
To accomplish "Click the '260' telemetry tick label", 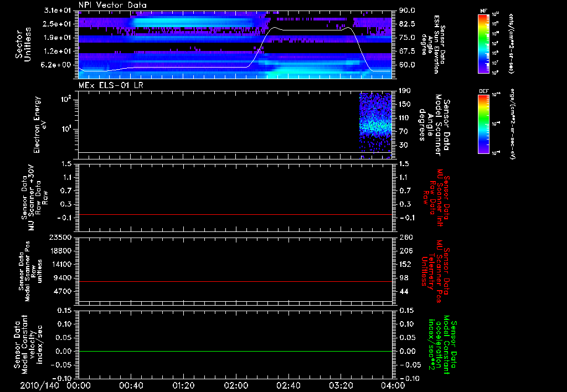I will click(405, 237).
